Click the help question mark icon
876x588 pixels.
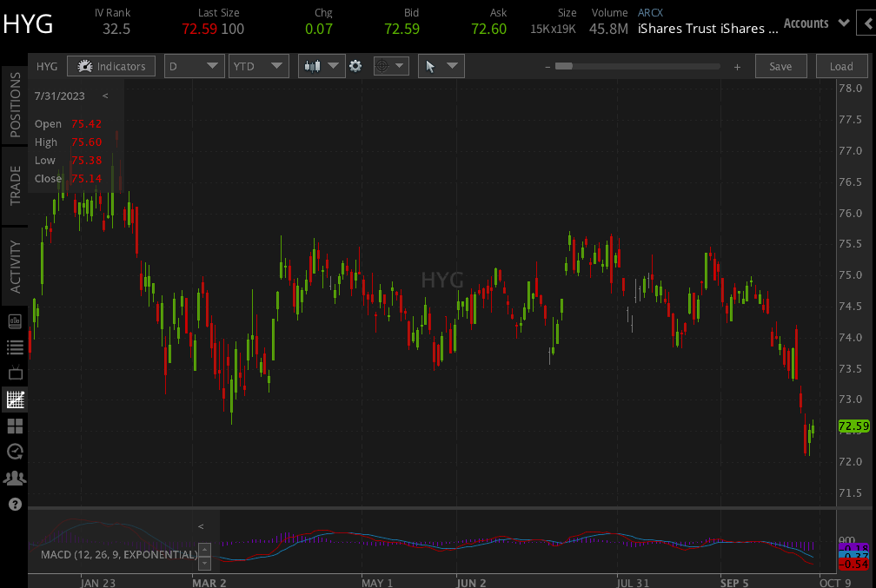coord(15,504)
